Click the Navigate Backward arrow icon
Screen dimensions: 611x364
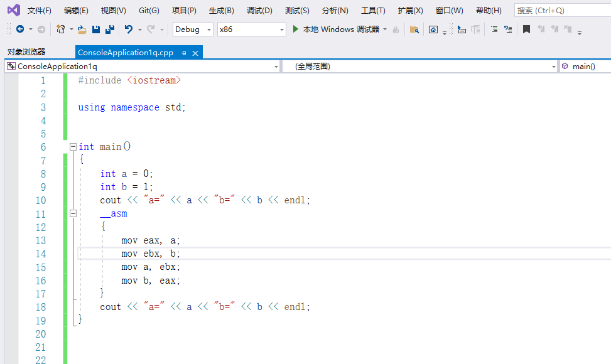[20, 29]
